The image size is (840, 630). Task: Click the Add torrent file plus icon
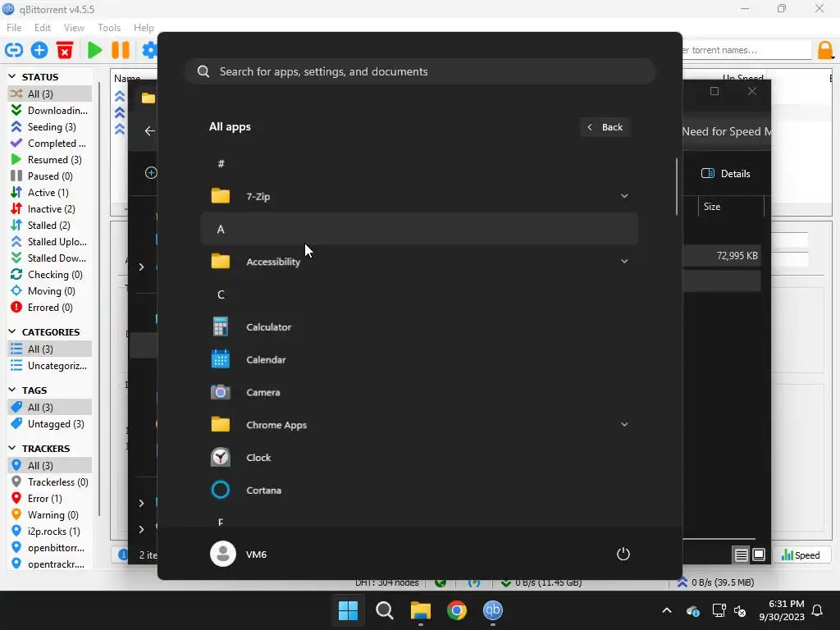pos(39,50)
